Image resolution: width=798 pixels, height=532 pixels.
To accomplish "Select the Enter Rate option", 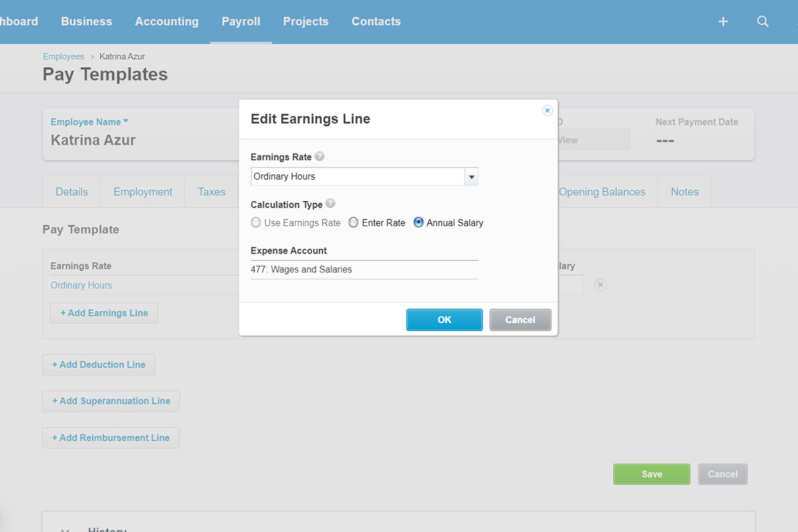I will click(353, 223).
